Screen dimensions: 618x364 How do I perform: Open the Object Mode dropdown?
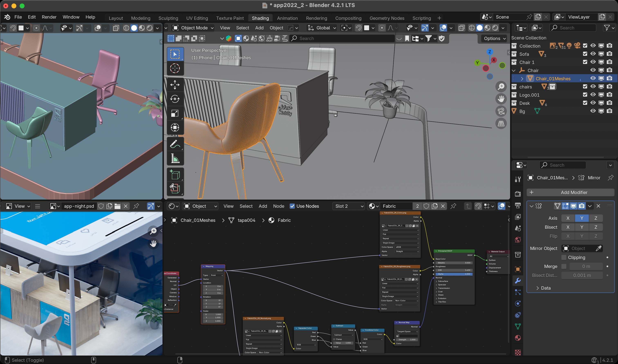pos(193,28)
